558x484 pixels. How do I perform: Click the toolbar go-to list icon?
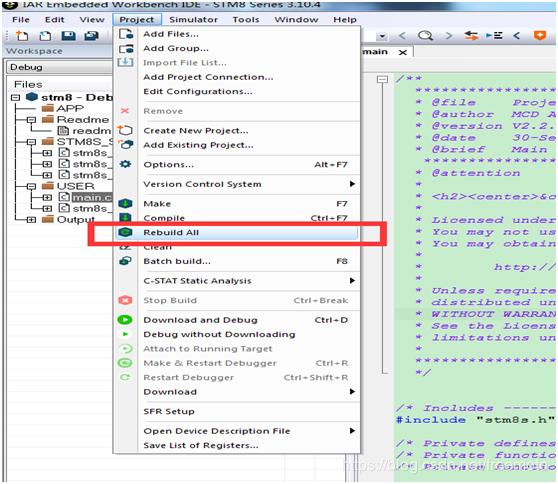494,36
